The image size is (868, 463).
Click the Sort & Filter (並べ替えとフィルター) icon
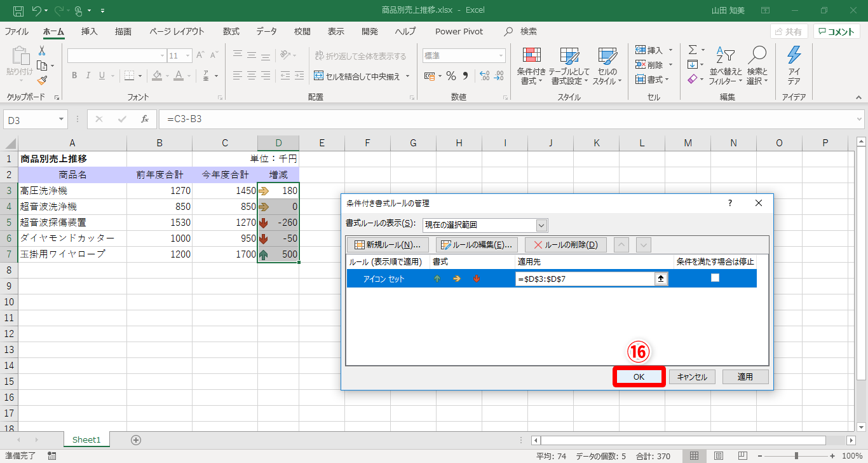725,55
